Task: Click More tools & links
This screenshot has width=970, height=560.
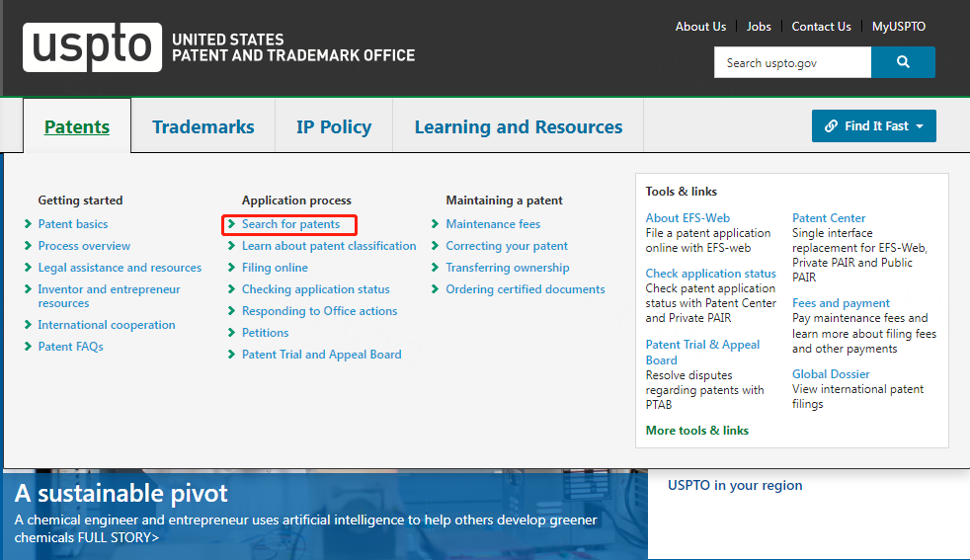Action: coord(697,430)
